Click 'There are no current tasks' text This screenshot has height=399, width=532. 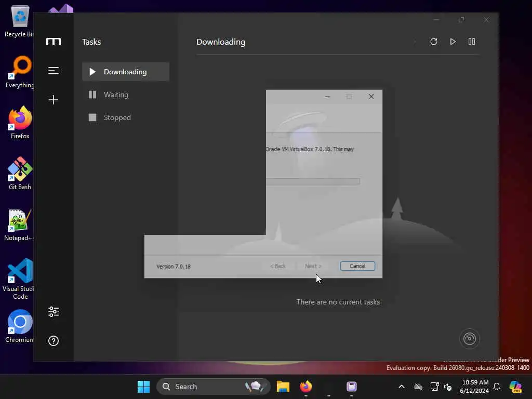(x=338, y=302)
